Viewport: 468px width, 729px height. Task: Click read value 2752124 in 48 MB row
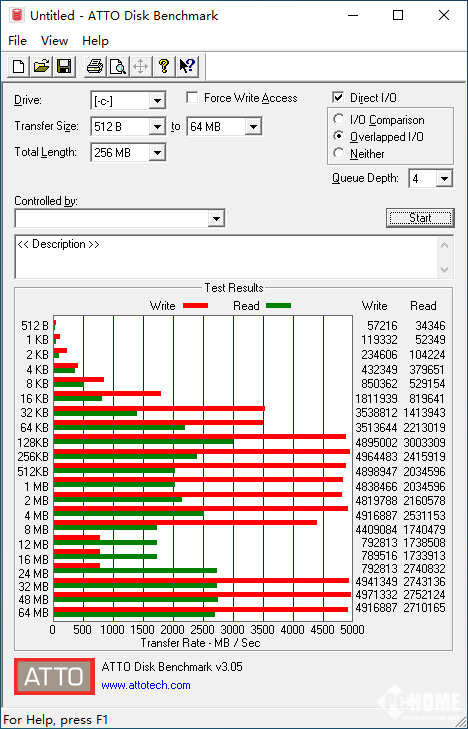pyautogui.click(x=424, y=595)
